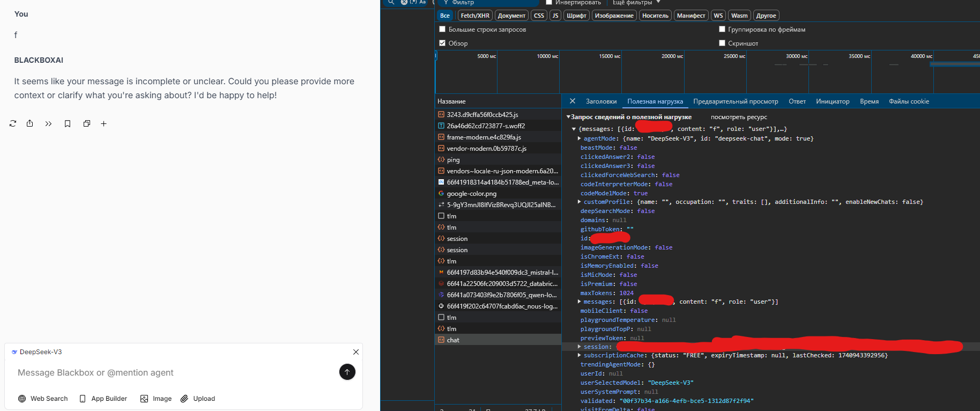Select the ping request row
Image resolution: width=980 pixels, height=411 pixels.
pos(498,159)
